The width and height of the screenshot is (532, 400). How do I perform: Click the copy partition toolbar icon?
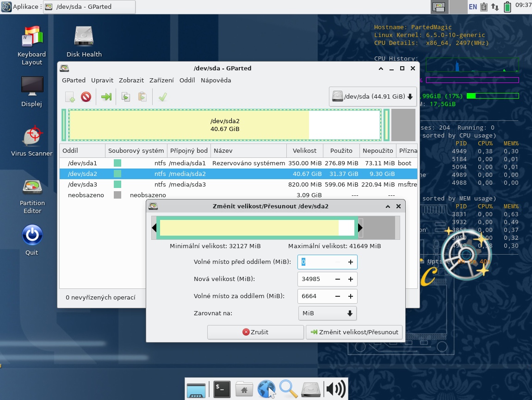(x=125, y=97)
